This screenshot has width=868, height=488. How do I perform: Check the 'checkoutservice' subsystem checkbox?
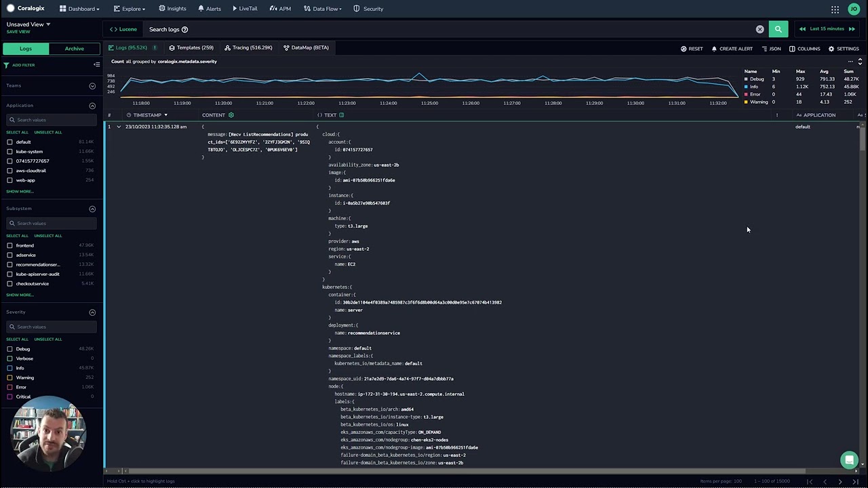point(9,283)
